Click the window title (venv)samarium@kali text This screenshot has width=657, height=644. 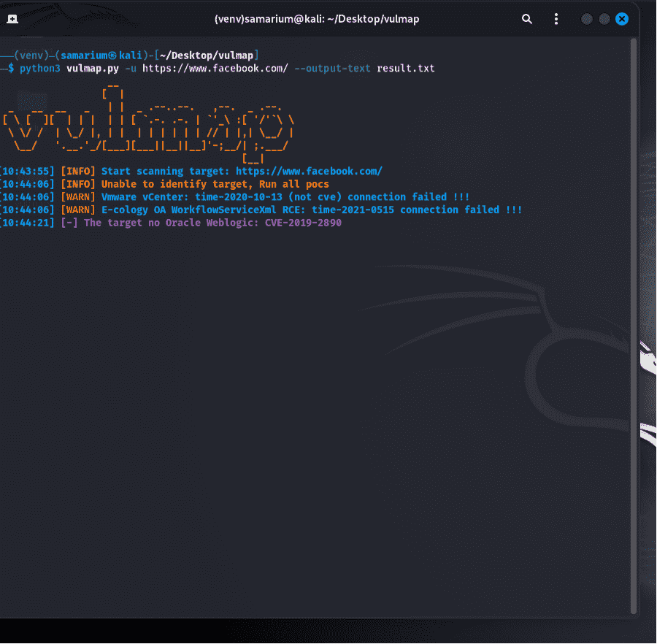click(x=316, y=19)
